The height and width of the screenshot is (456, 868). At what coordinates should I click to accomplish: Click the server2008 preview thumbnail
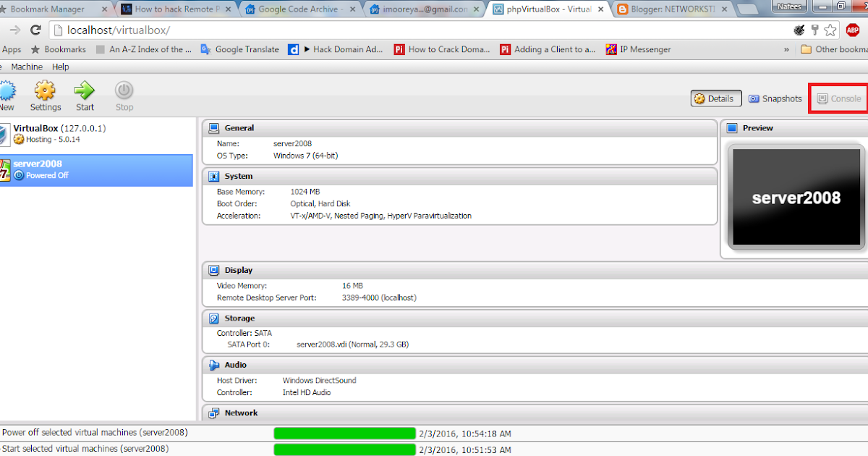(796, 198)
